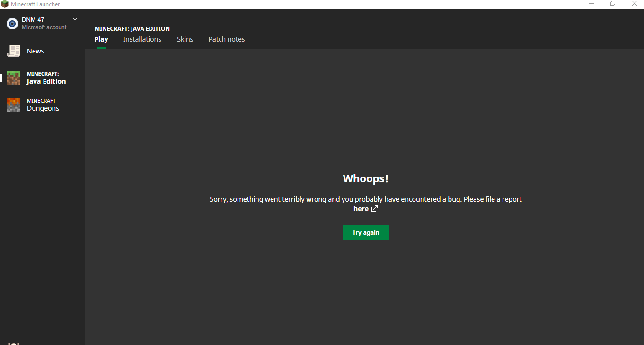The width and height of the screenshot is (644, 345).
Task: Select the Minecraft Java Edition grass block icon
Action: pos(13,78)
